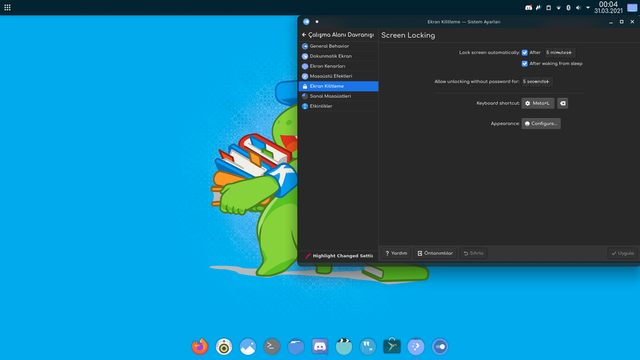
Task: Open the hummingbird shopping bag dock icon
Action: (x=392, y=347)
